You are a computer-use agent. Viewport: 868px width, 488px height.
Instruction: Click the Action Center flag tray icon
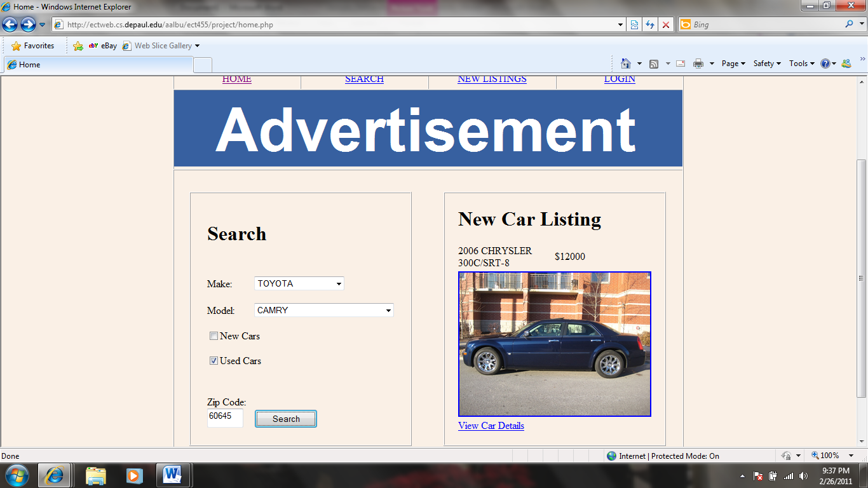point(758,475)
